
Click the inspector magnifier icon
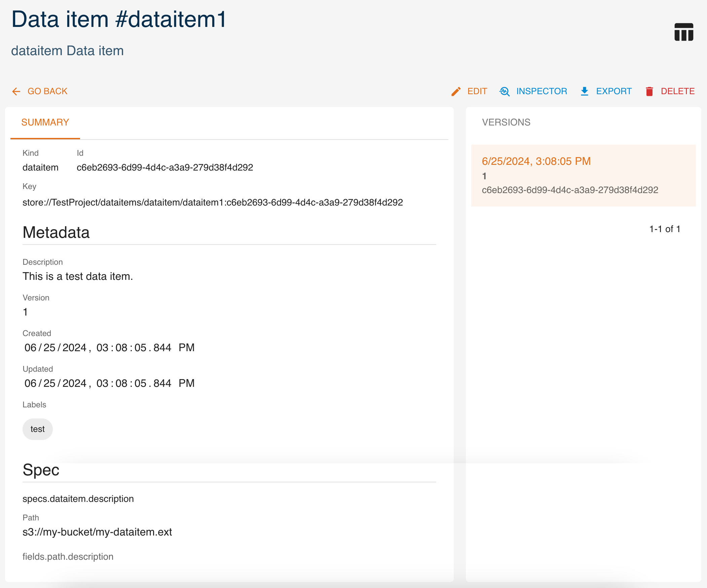pos(504,91)
